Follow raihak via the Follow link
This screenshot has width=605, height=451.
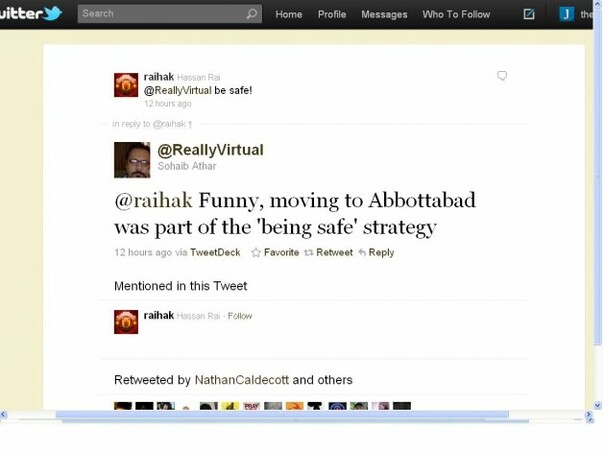point(240,316)
